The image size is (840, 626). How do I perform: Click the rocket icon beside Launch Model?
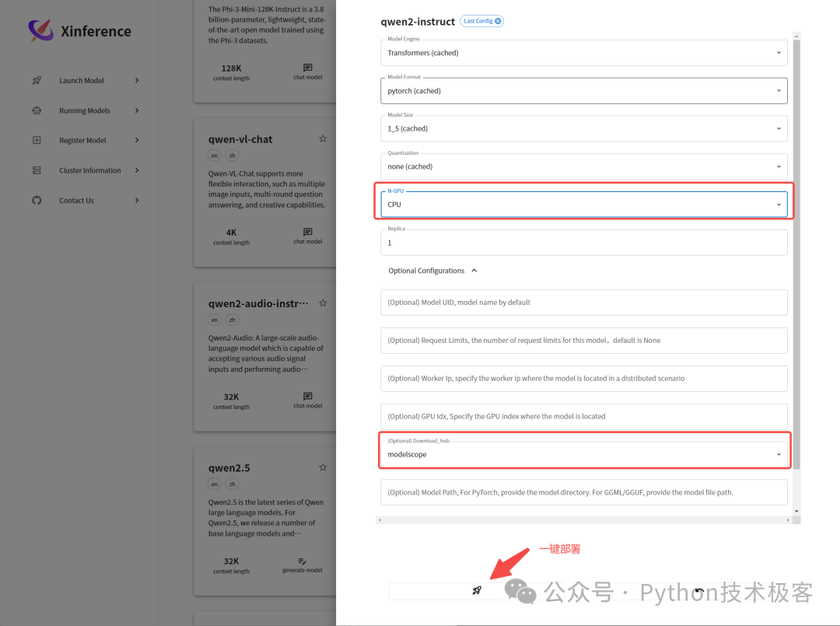(x=37, y=80)
